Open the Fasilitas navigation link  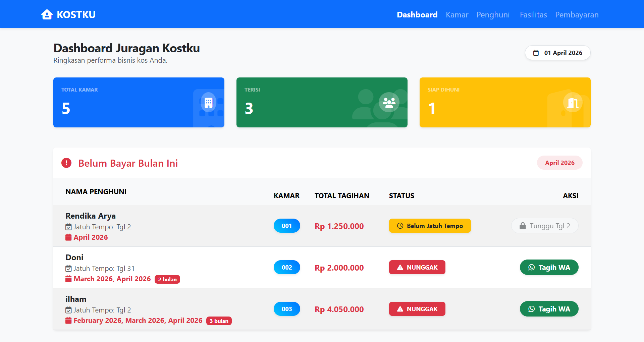[533, 15]
